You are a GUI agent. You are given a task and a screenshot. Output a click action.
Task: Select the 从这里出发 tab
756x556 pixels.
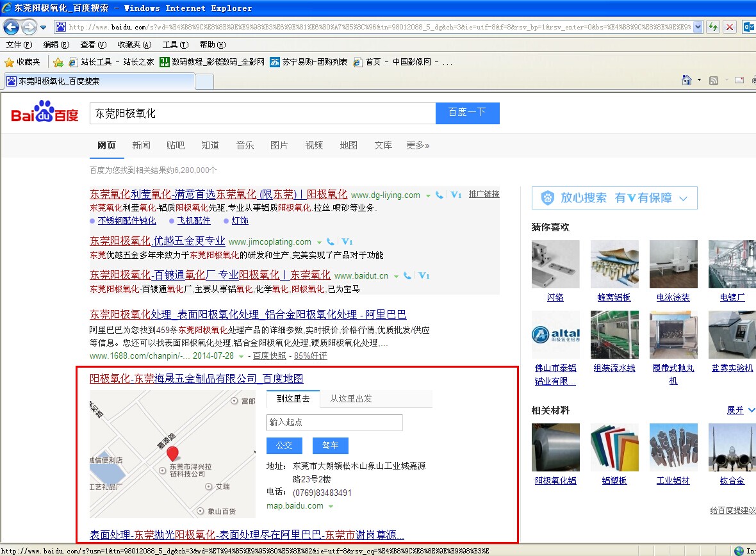click(x=351, y=398)
